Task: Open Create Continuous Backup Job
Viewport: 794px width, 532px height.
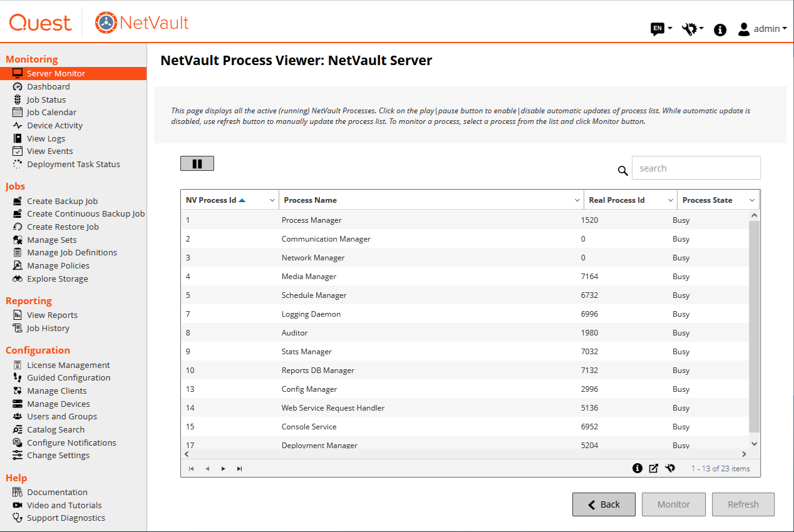Action: [86, 213]
